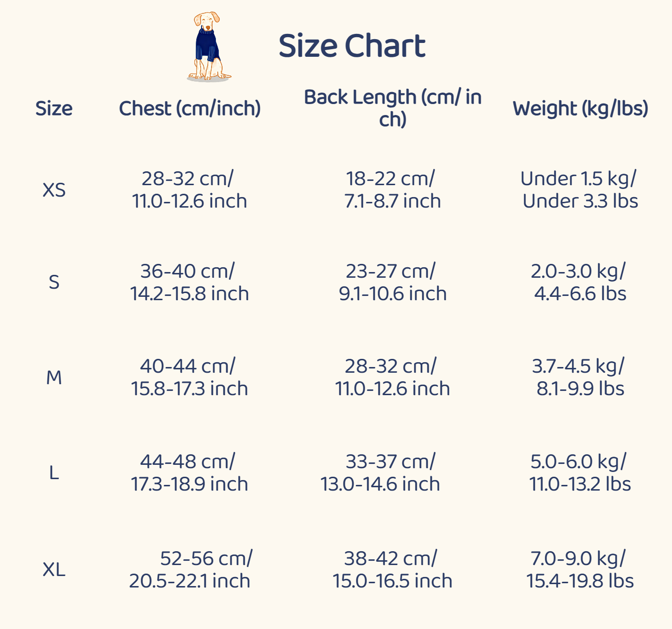Select the Chest (cm/inch) column header
Screen dimensions: 672x629
[x=190, y=108]
